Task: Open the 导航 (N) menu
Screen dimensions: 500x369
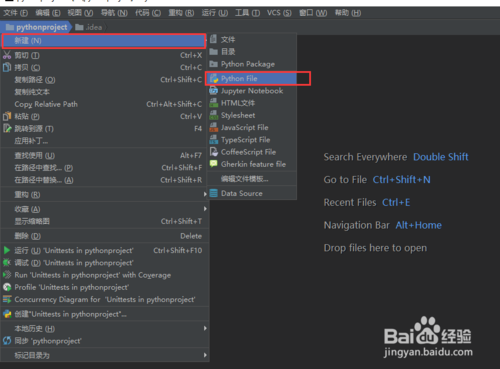Action: point(114,13)
